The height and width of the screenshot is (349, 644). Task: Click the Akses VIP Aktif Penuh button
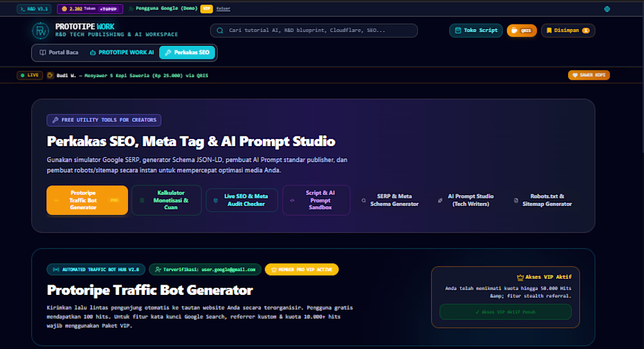click(505, 312)
